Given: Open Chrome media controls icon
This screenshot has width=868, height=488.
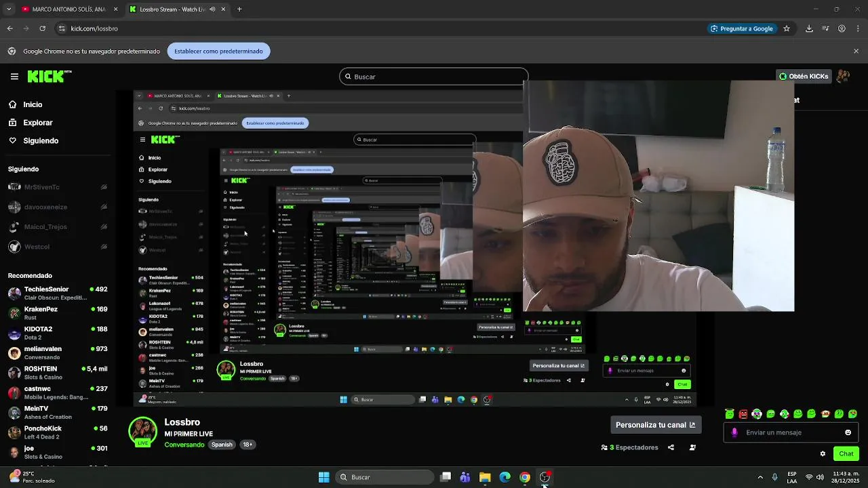Looking at the screenshot, I should [x=825, y=28].
